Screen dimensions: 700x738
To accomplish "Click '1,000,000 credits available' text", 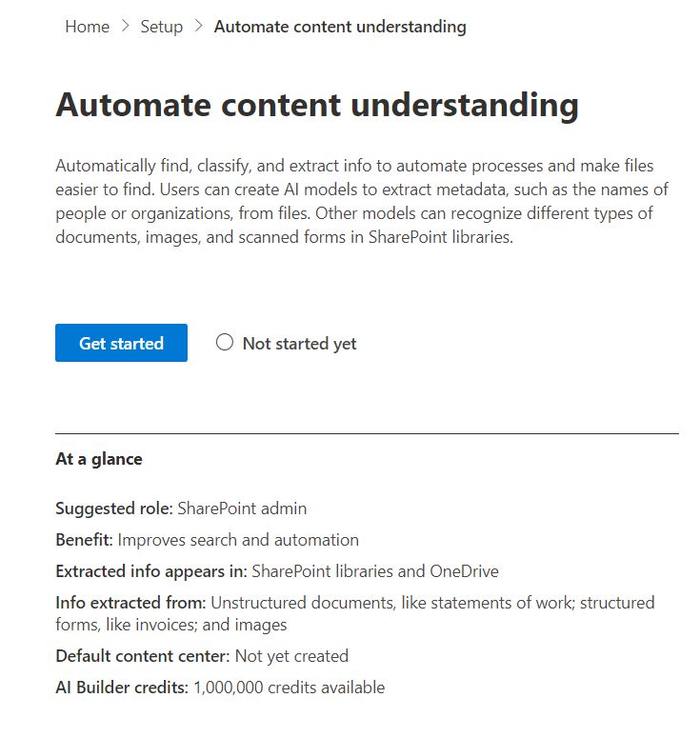I will tap(289, 688).
